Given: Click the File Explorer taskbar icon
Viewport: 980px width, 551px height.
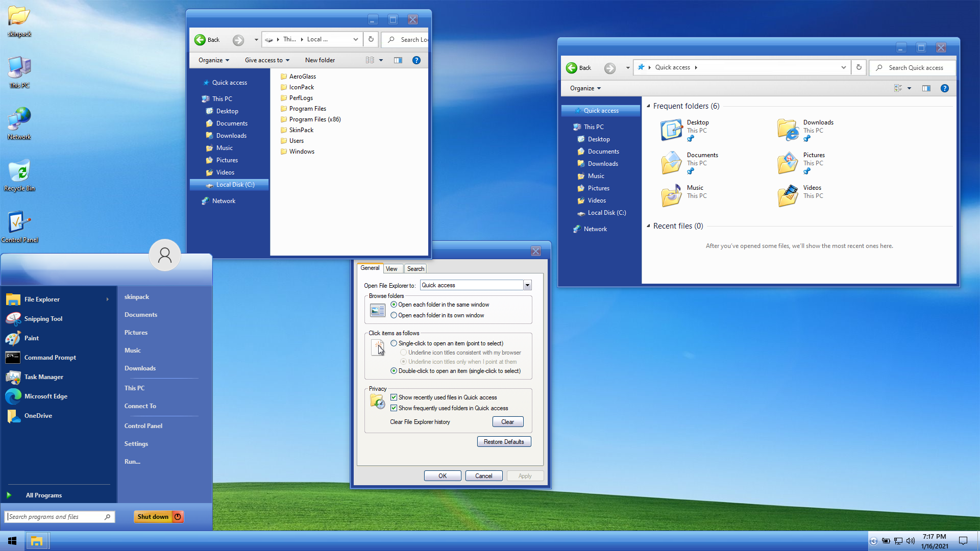Looking at the screenshot, I should click(37, 541).
